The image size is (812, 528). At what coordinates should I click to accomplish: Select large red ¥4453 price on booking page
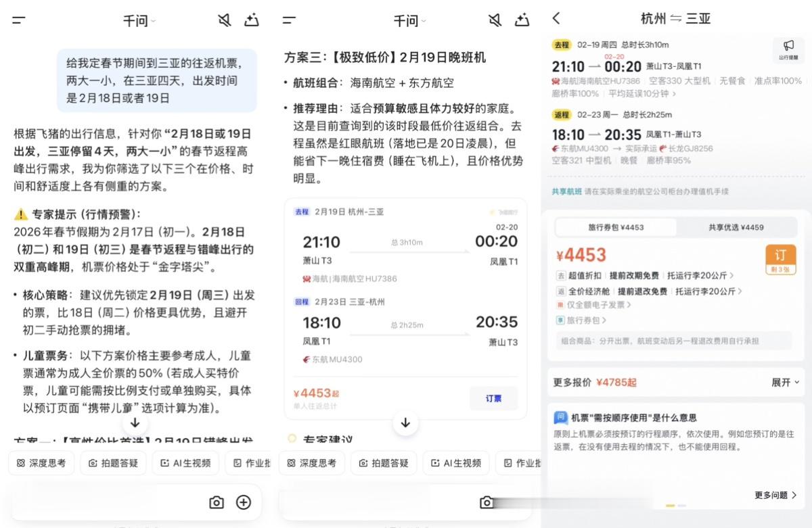click(581, 256)
